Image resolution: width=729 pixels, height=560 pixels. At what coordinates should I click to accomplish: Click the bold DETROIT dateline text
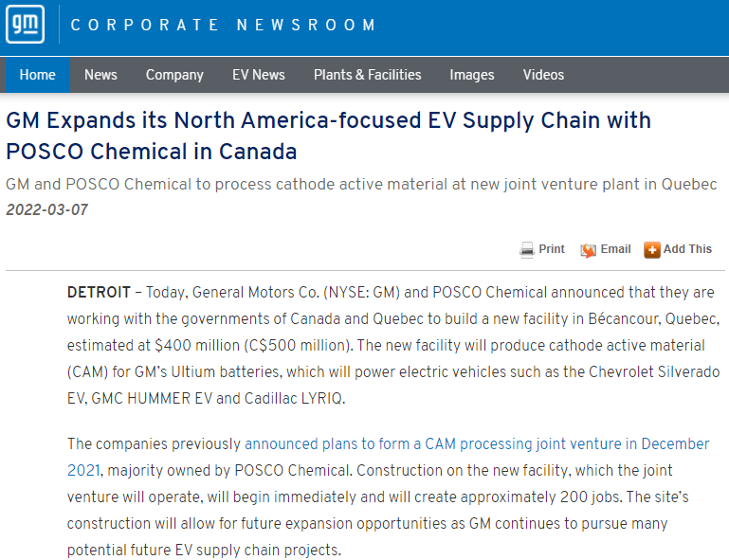pos(99,292)
